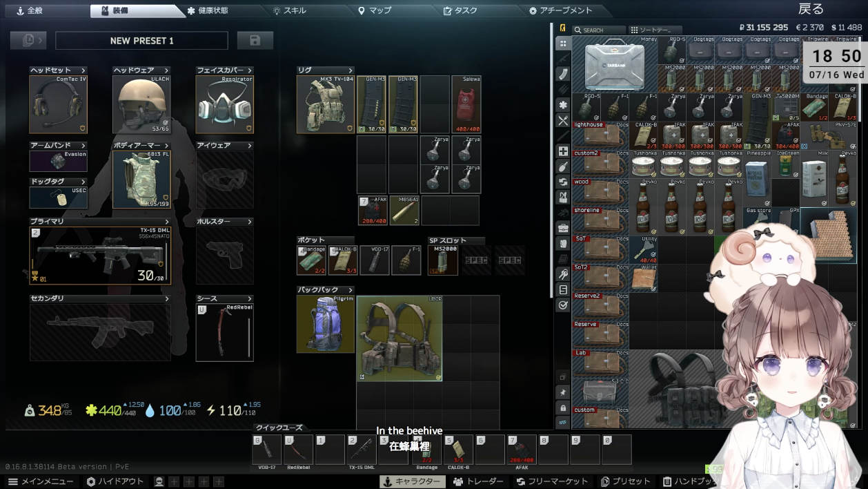Image resolution: width=868 pixels, height=489 pixels.
Task: Expand the ヘッドセット slot options
Action: [x=83, y=70]
